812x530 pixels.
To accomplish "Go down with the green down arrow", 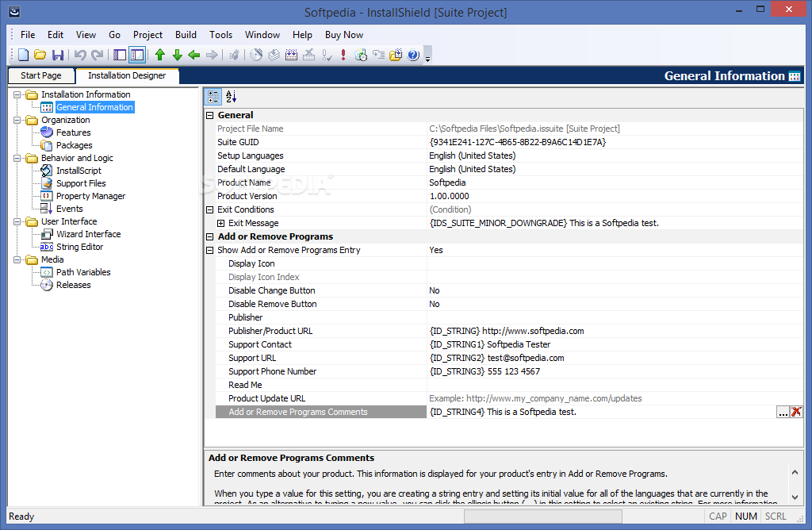I will click(x=177, y=55).
